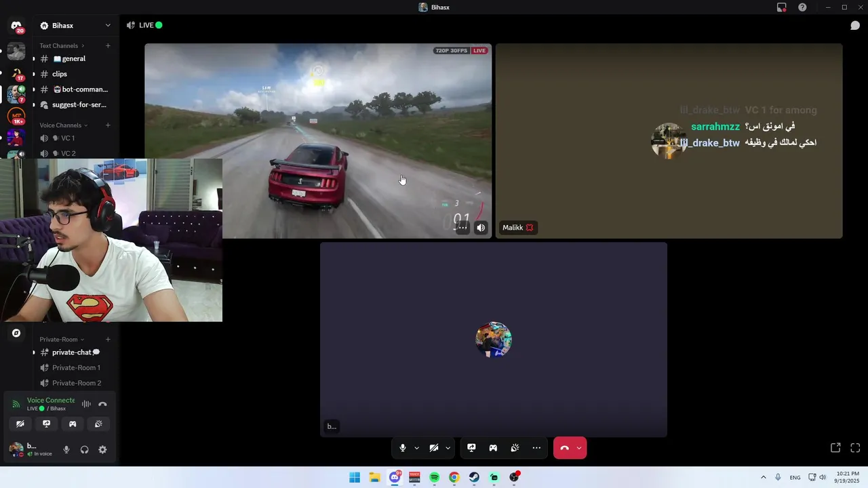Join Private-Room 1 voice channel
Image resolution: width=868 pixels, height=488 pixels.
coord(75,367)
